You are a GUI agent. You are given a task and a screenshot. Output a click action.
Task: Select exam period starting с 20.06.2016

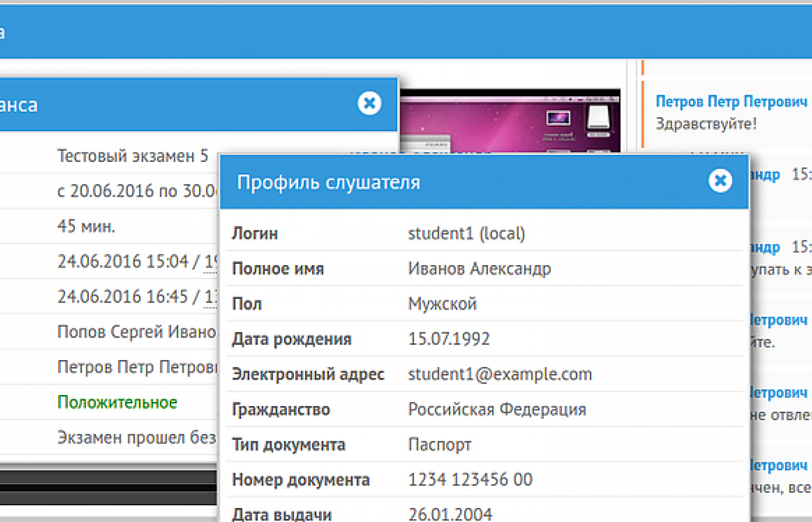pyautogui.click(x=137, y=191)
